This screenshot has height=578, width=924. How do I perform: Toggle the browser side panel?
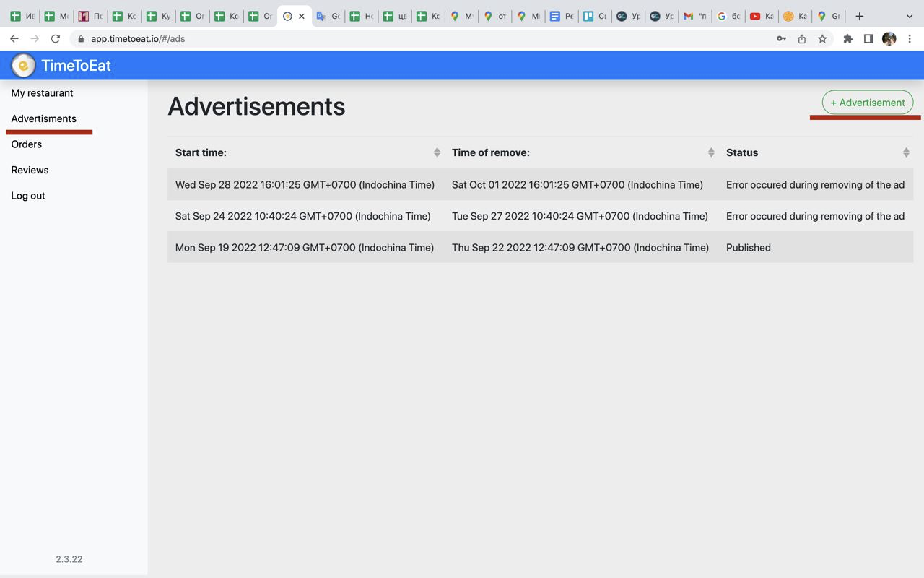pyautogui.click(x=868, y=39)
